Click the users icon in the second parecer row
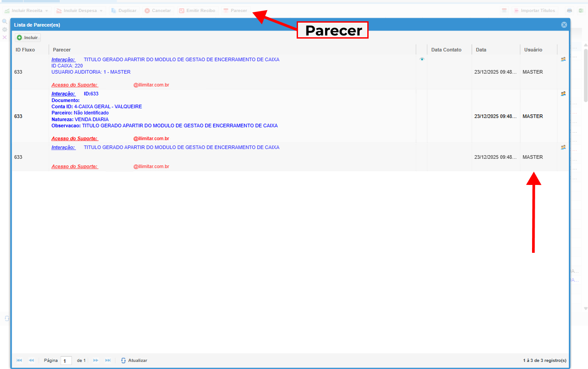 click(x=563, y=94)
